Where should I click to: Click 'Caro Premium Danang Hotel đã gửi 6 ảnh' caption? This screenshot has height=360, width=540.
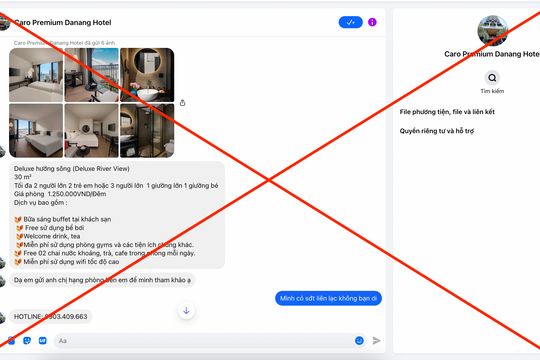pos(64,43)
